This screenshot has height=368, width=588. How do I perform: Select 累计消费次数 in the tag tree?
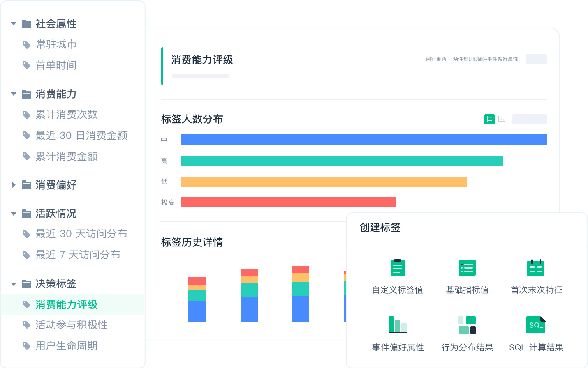(66, 115)
